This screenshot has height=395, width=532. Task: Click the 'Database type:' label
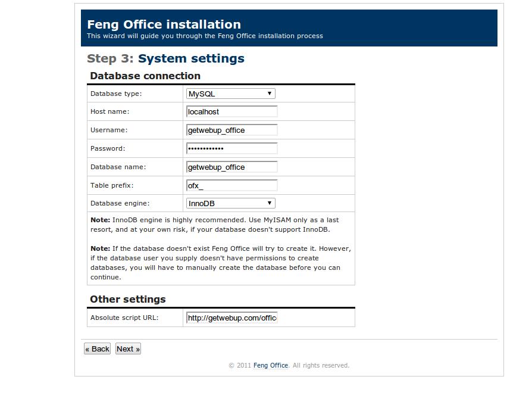point(116,94)
